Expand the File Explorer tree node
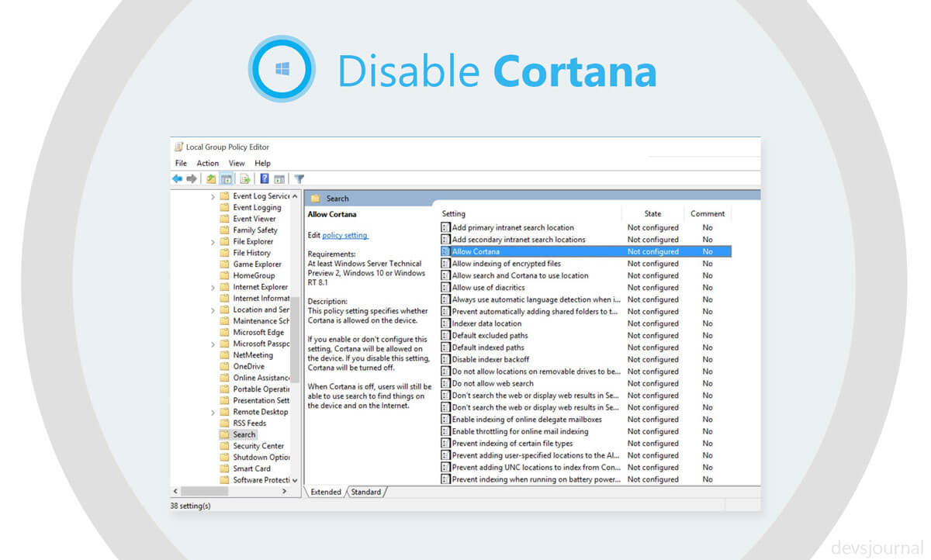 pyautogui.click(x=213, y=242)
